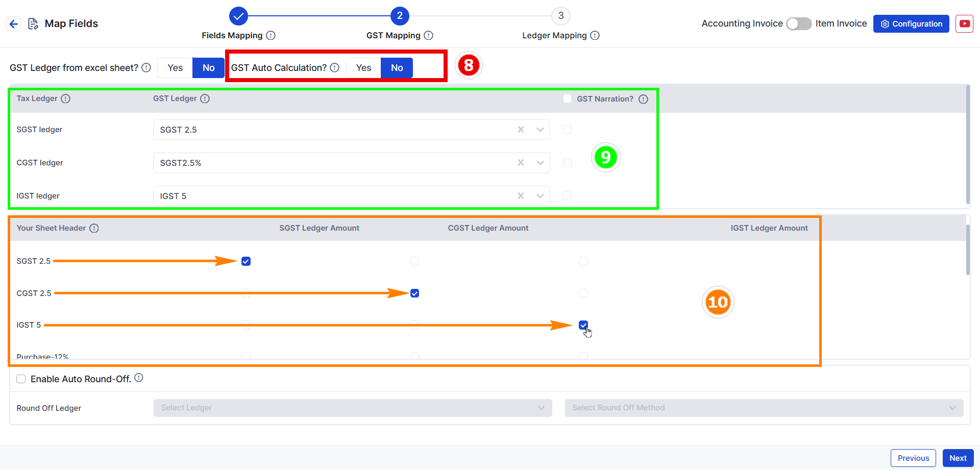The image size is (980, 470).
Task: Uncheck SGST 2.5 under SGST Ledger Amount
Action: 246,261
